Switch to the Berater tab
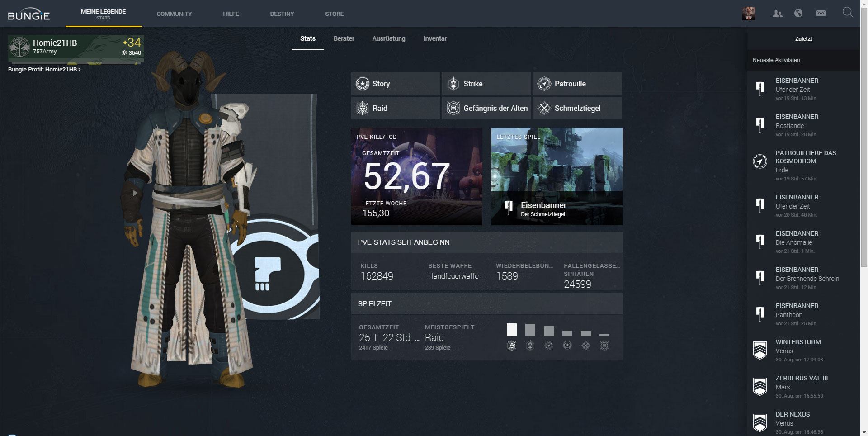 click(344, 38)
